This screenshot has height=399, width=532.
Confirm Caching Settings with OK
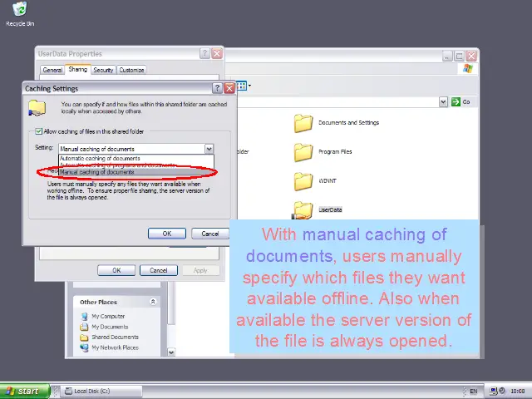click(x=167, y=234)
